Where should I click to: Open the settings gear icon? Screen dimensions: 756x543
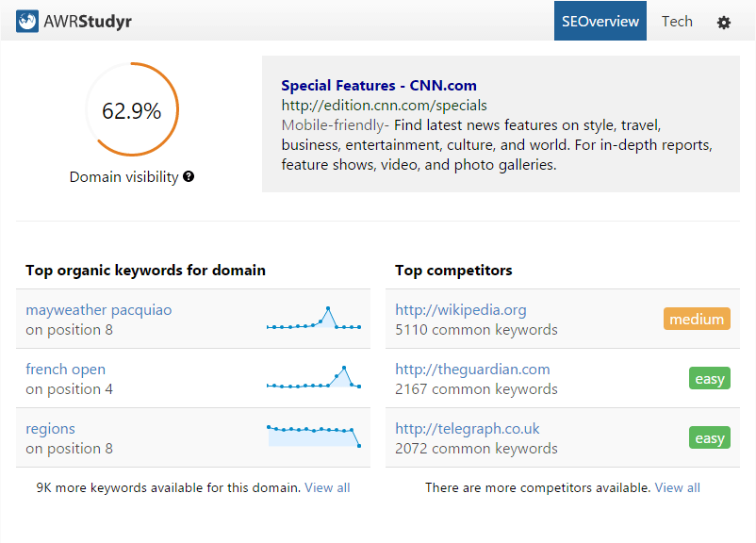point(723,23)
